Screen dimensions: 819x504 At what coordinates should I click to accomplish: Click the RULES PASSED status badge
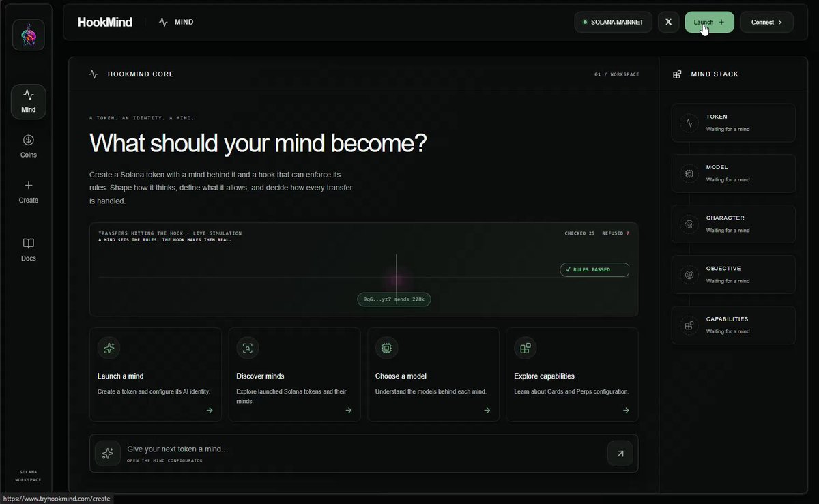(x=594, y=270)
